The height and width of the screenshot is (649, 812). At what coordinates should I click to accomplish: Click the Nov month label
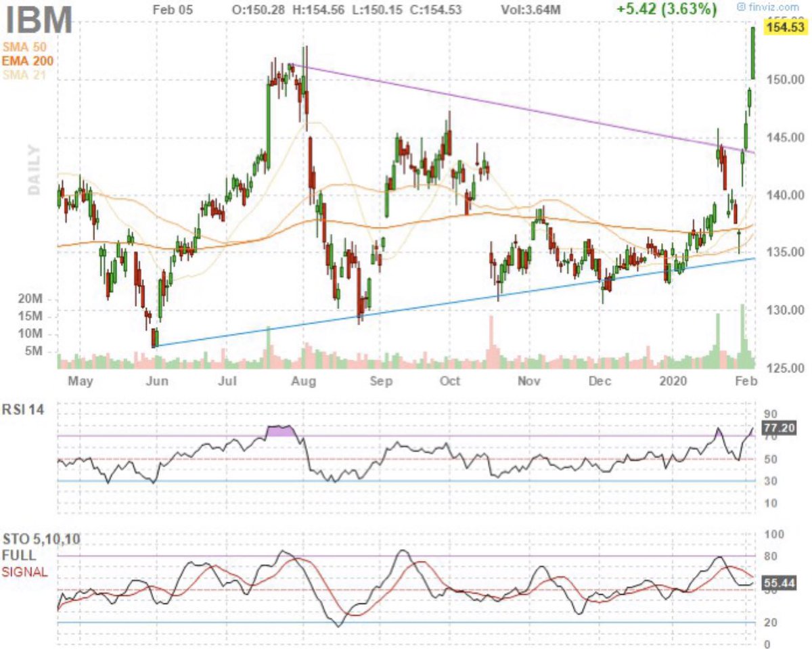529,381
